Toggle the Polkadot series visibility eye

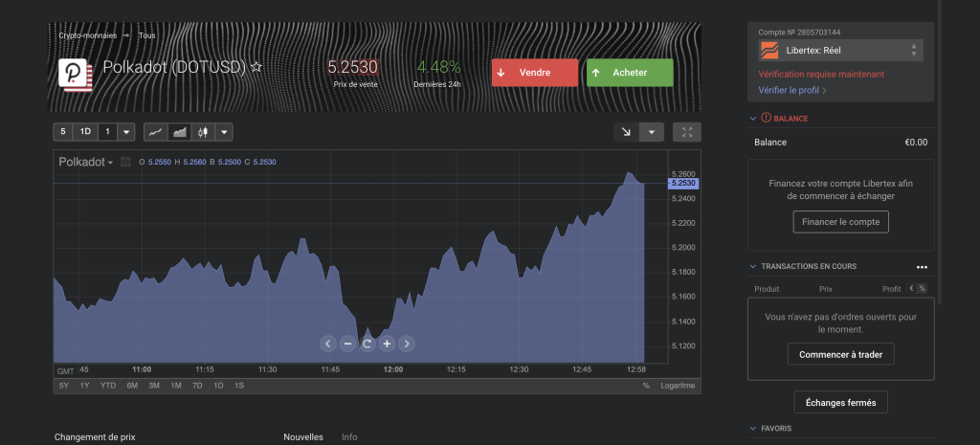tap(125, 162)
